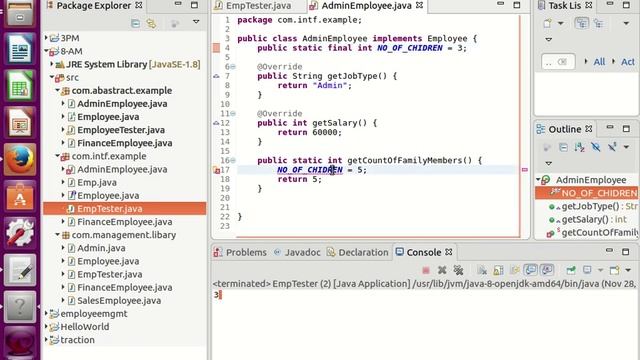Image resolution: width=640 pixels, height=360 pixels.
Task: Open LibreOffice Calc from launcher
Action: pyautogui.click(x=20, y=86)
